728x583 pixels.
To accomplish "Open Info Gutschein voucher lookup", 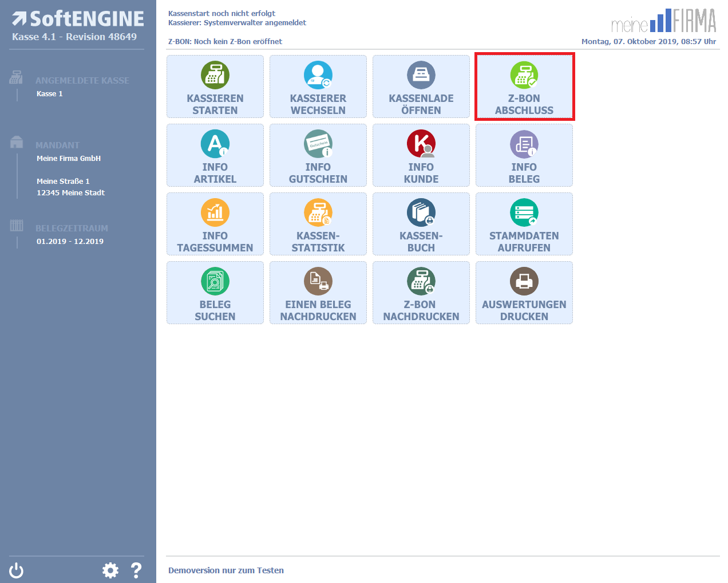I will point(318,156).
